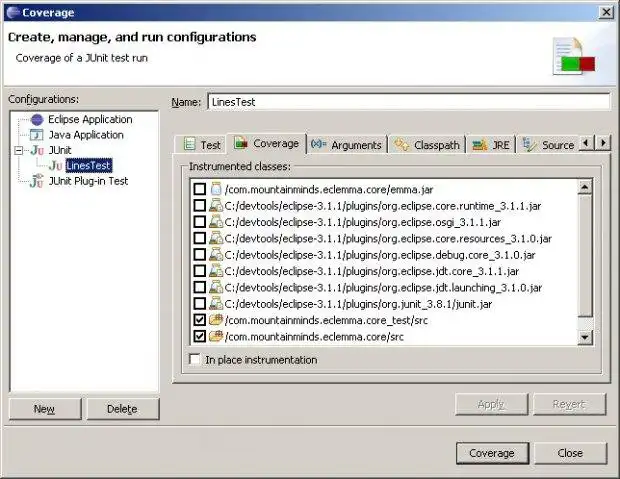Check the org.eclipse.jdt.core_3.1.1.jar checkbox
This screenshot has width=620, height=479.
200,271
